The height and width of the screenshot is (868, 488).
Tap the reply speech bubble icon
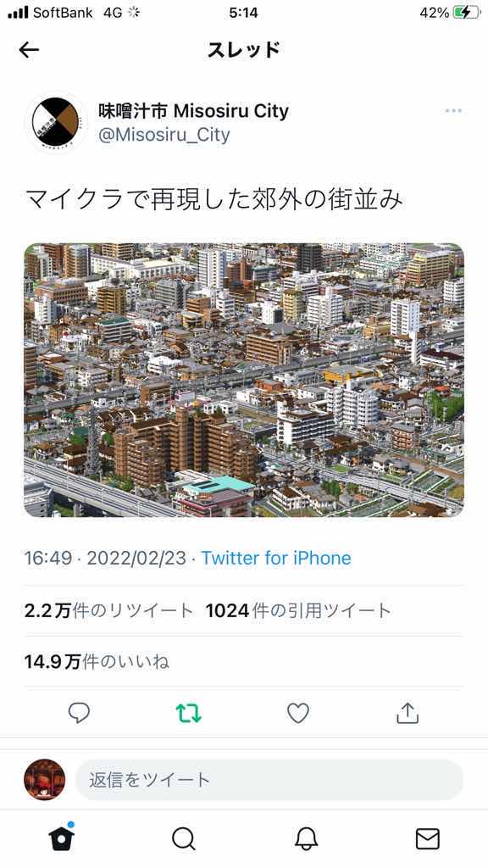pos(79,713)
